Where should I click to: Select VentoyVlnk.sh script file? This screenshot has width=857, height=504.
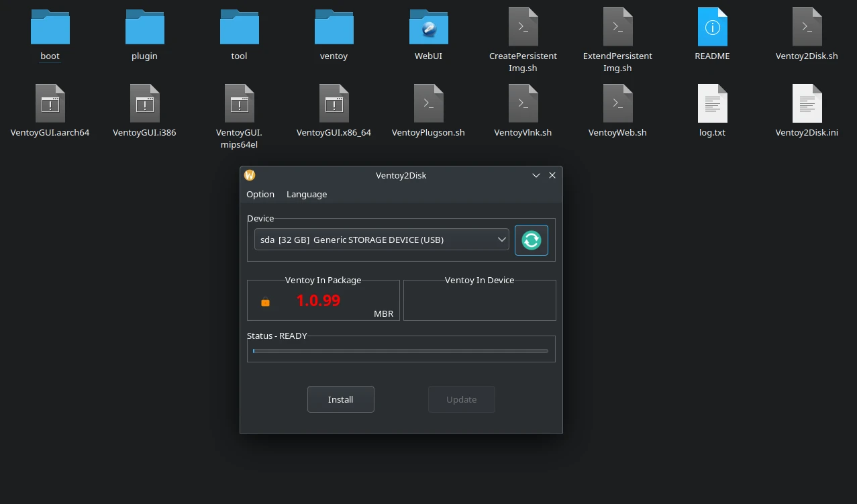(523, 103)
